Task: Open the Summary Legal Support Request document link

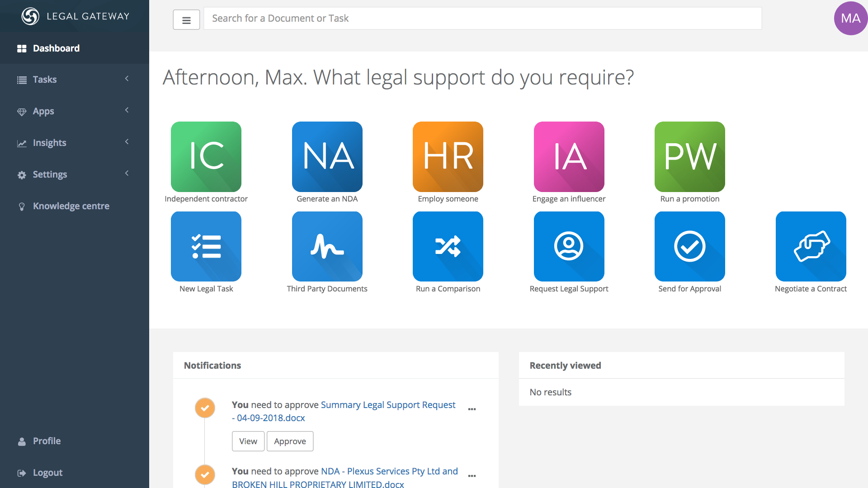Action: tap(388, 405)
